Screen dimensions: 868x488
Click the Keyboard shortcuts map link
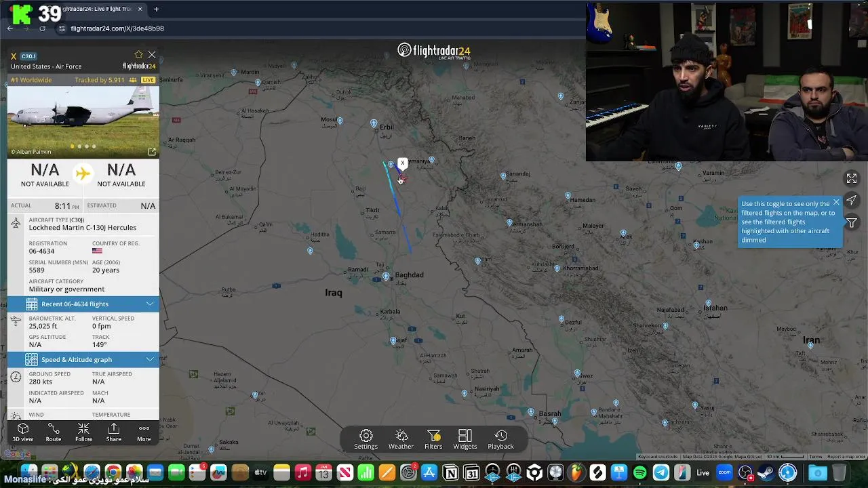[658, 457]
